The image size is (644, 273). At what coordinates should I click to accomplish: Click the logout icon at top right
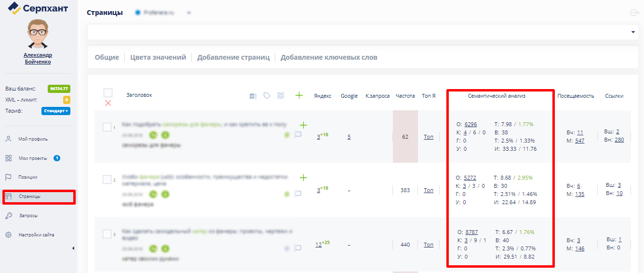pos(634,13)
